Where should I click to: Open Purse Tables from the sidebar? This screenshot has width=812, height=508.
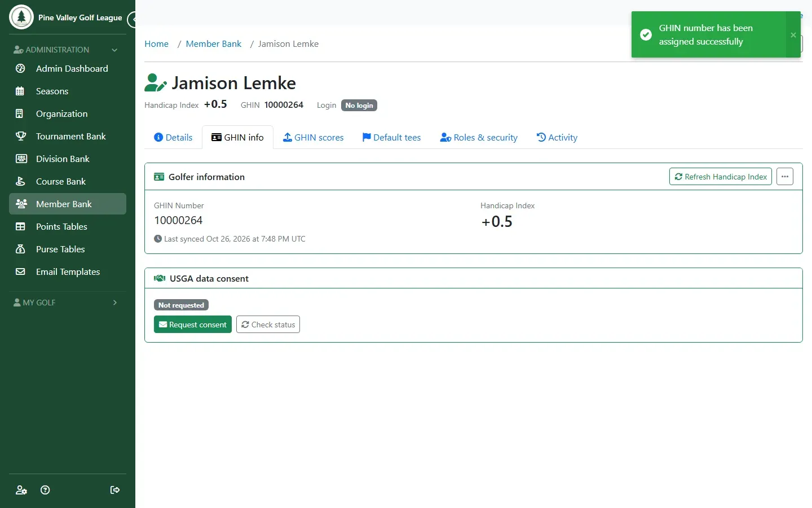(x=68, y=249)
